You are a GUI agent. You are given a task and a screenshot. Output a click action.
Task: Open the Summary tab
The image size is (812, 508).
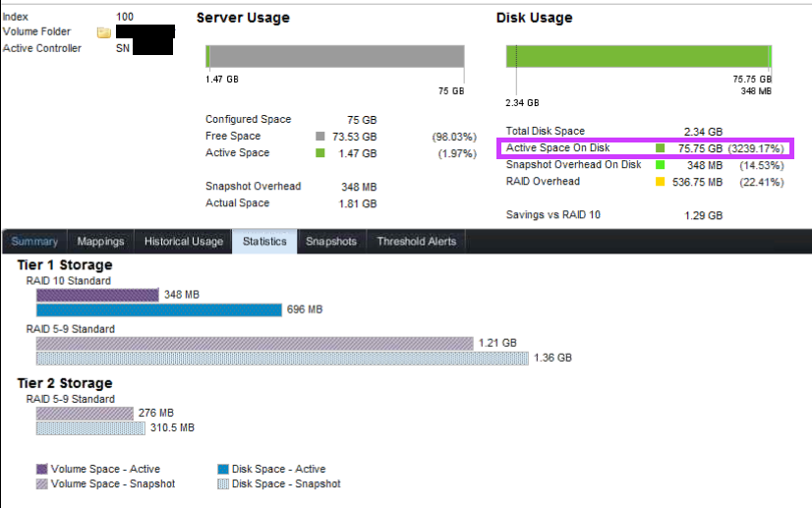click(x=34, y=242)
